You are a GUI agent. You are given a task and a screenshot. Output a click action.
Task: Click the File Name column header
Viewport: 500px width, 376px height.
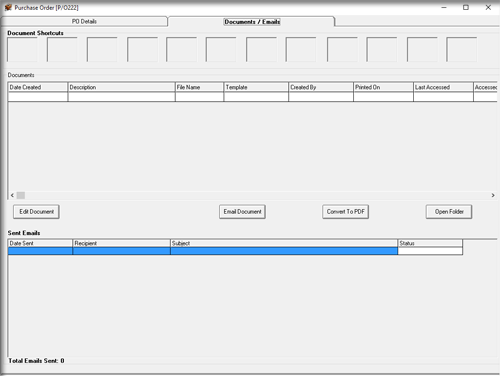coord(199,87)
